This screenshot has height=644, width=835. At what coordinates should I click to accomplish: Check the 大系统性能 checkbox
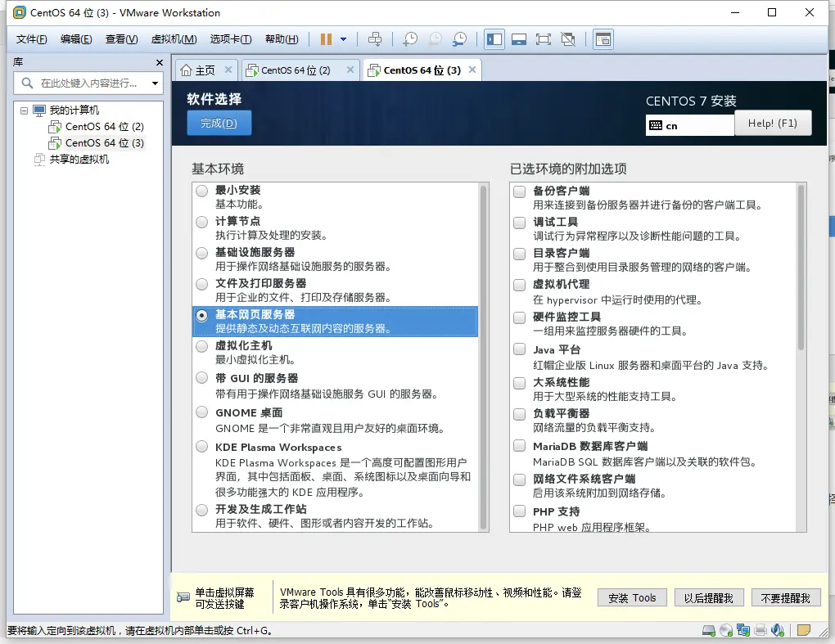click(519, 383)
